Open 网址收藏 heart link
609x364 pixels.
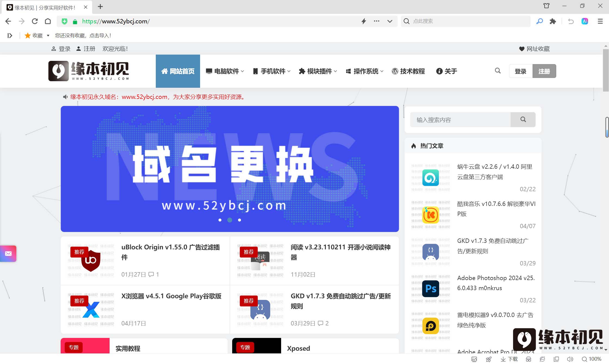(x=534, y=49)
